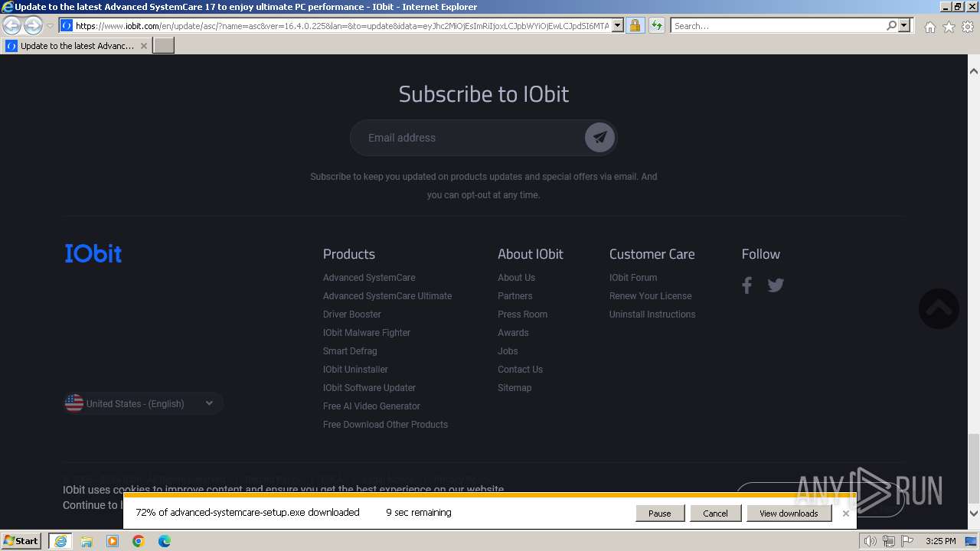Open Partners link
Screen dimensions: 980x551
tap(515, 296)
